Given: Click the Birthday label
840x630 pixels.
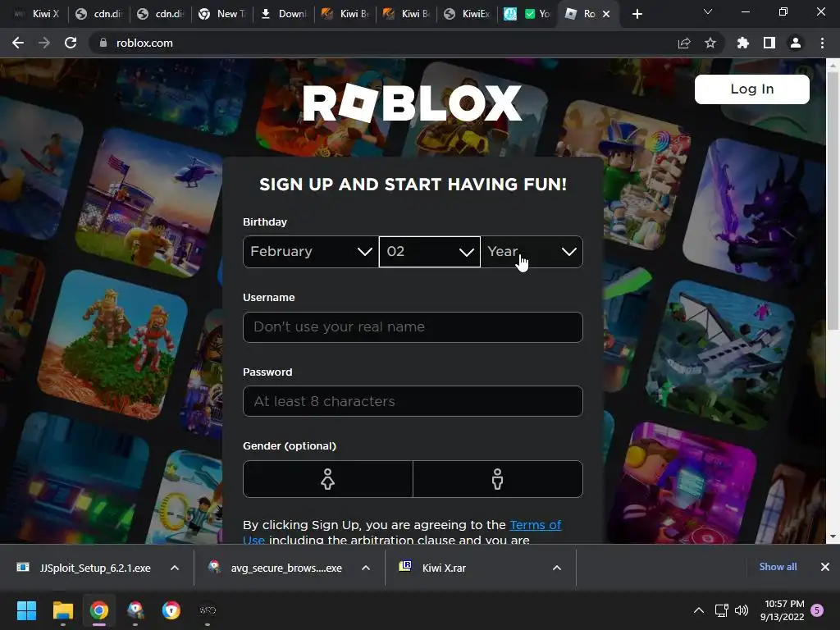Looking at the screenshot, I should tap(265, 221).
